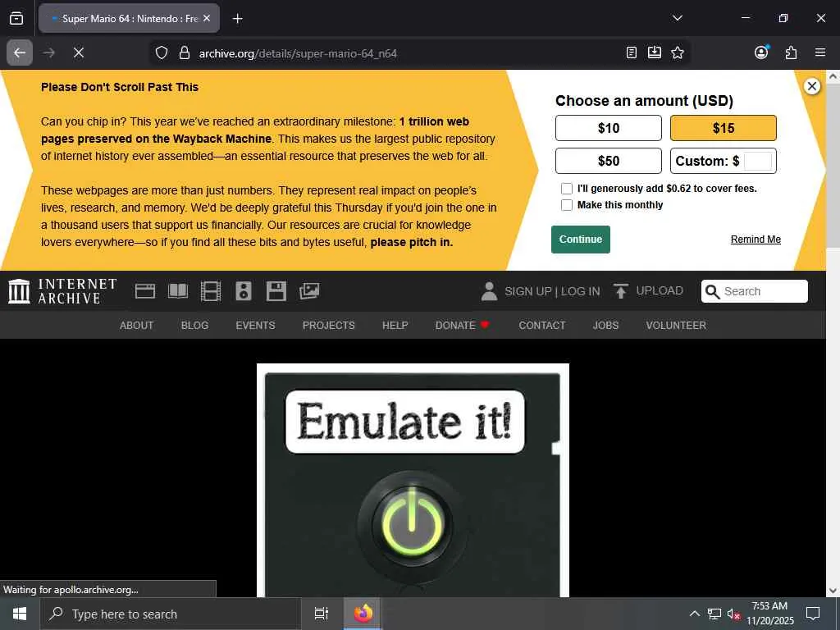Click the Windows taskbar search box
Screen dimensions: 840x630
coord(171,614)
